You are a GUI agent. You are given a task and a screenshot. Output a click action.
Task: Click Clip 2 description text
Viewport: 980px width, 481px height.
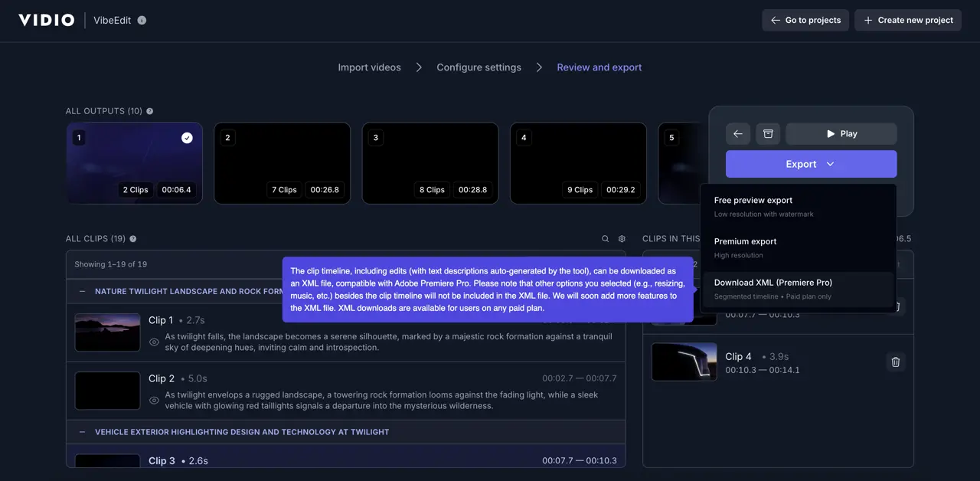pos(382,401)
